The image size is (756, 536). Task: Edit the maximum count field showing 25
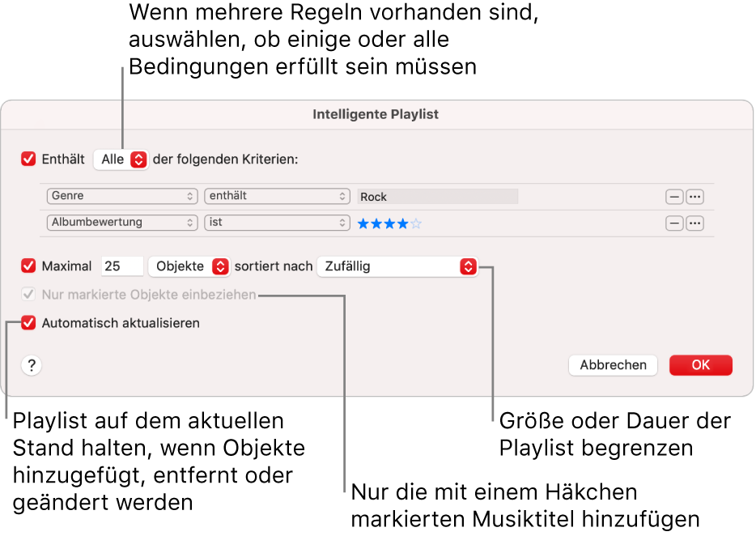click(121, 266)
